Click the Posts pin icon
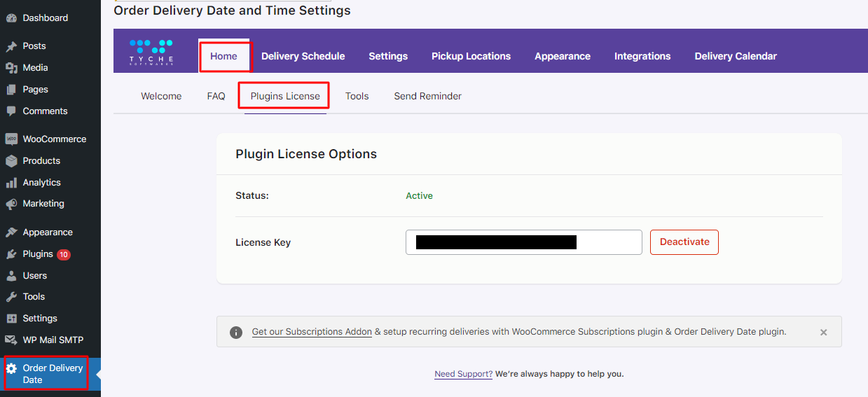 click(11, 46)
